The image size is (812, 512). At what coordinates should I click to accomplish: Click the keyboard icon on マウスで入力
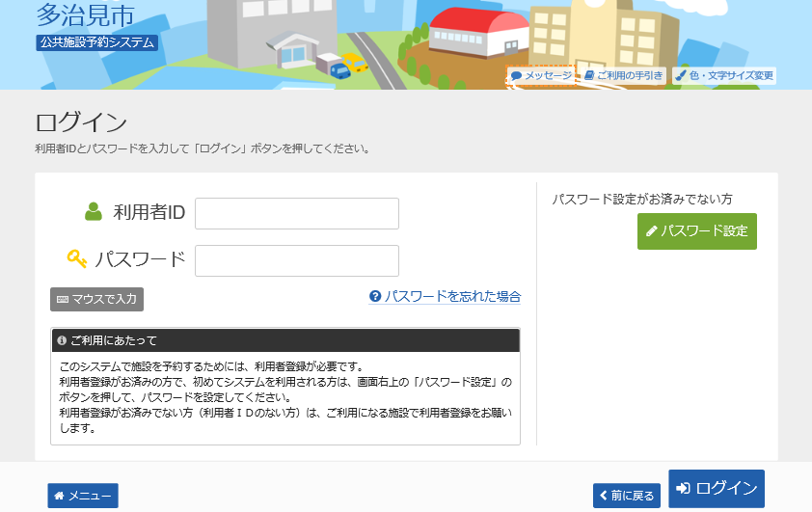[x=63, y=299]
